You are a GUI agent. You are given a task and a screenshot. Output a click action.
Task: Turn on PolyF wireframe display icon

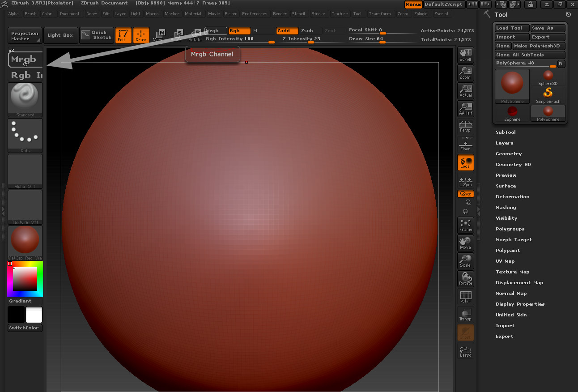[465, 297]
